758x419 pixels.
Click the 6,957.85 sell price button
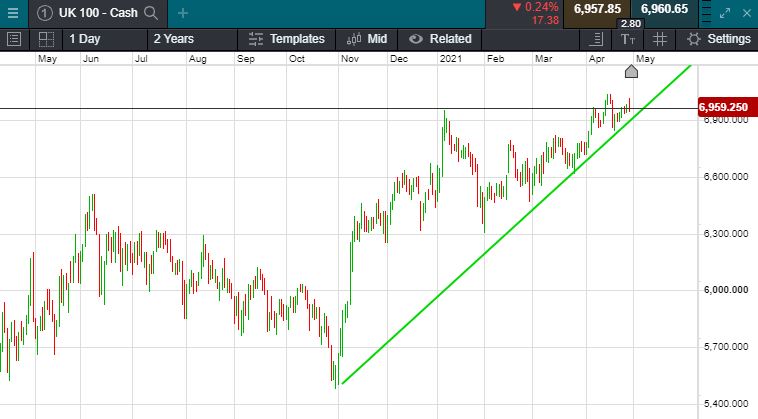(597, 9)
